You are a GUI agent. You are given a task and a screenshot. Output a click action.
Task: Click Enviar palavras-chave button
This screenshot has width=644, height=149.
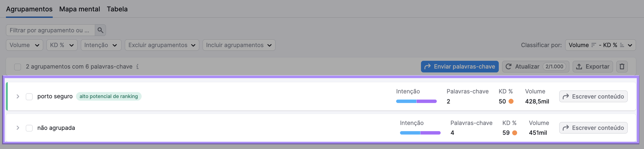click(459, 67)
